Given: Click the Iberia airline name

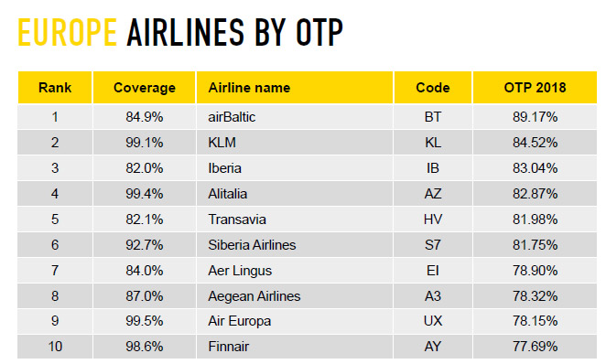Looking at the screenshot, I should 224,168.
